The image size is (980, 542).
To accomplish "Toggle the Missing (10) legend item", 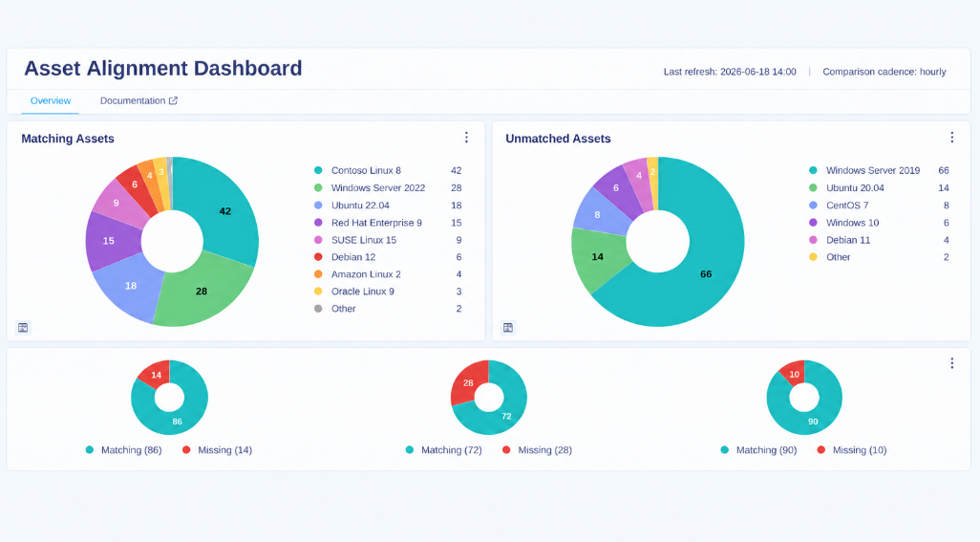I will 852,450.
